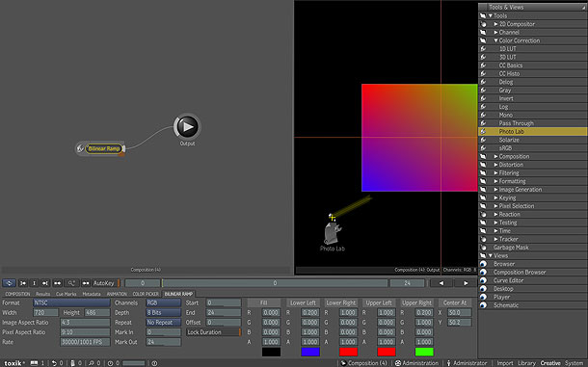Toggle Lock Duration
The width and height of the screenshot is (588, 367).
click(x=213, y=332)
